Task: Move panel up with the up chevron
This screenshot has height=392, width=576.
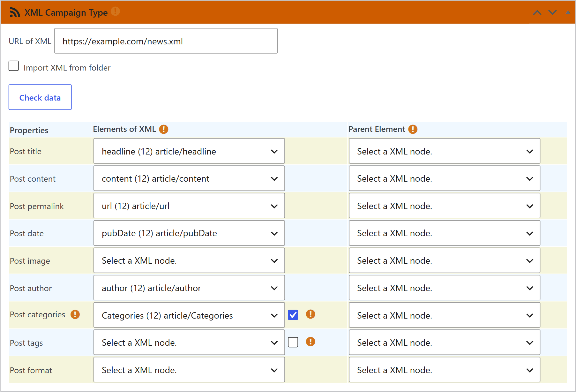Action: pos(537,12)
